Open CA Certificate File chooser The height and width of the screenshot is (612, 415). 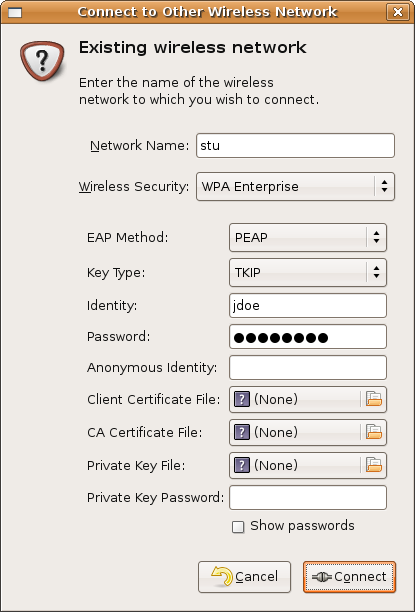tap(308, 432)
